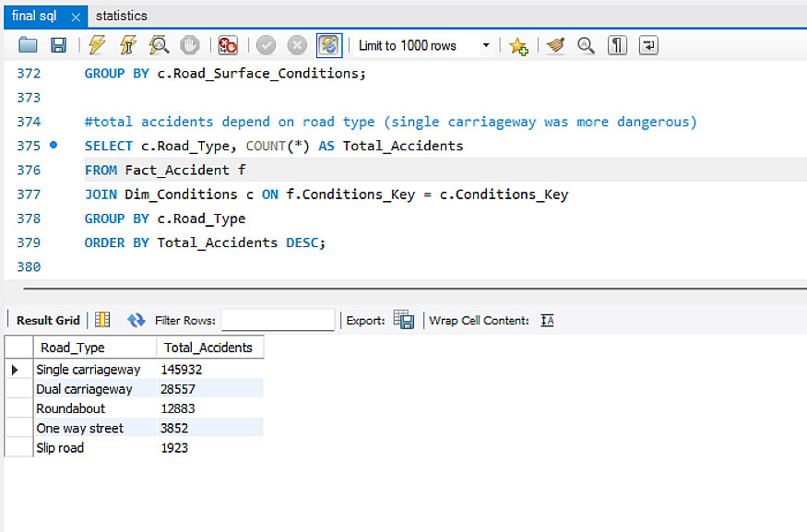Sort by the Total_Accidents column header
Screen dimensions: 807x532
[x=210, y=348]
